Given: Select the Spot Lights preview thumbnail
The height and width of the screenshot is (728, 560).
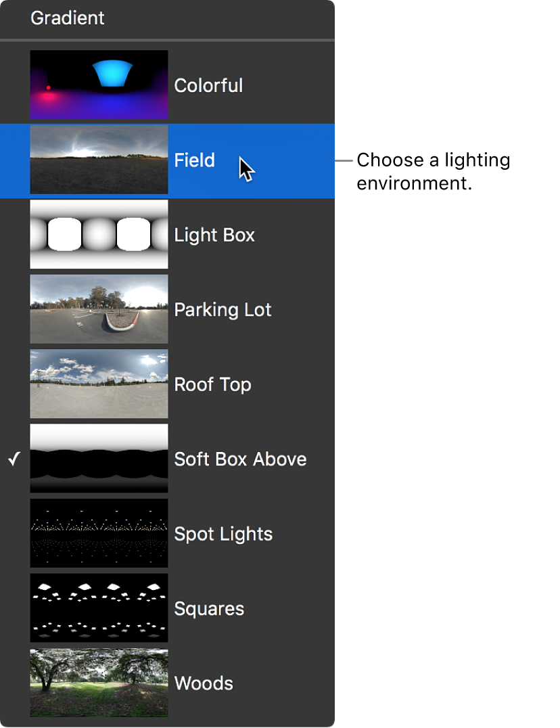Looking at the screenshot, I should coord(99,533).
